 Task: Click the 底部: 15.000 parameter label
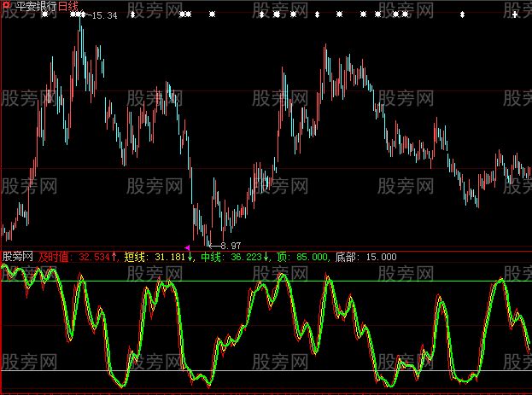coord(365,255)
